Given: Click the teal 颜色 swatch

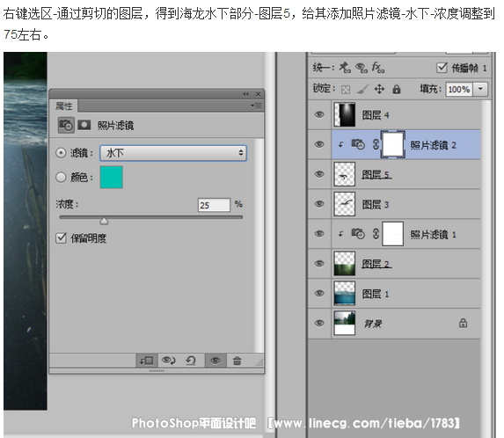Looking at the screenshot, I should pyautogui.click(x=111, y=177).
